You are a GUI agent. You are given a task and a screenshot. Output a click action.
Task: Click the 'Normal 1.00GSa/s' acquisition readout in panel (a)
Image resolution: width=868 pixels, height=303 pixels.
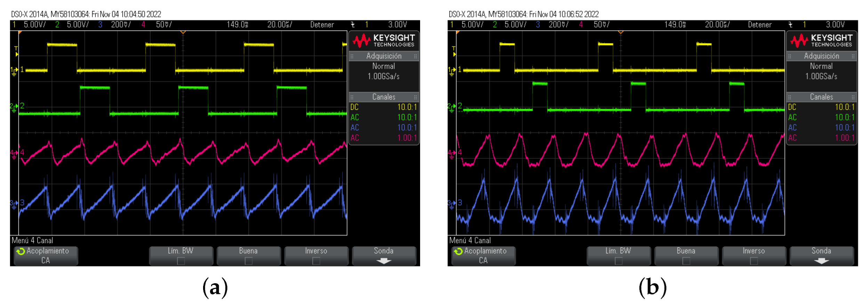[x=384, y=71]
